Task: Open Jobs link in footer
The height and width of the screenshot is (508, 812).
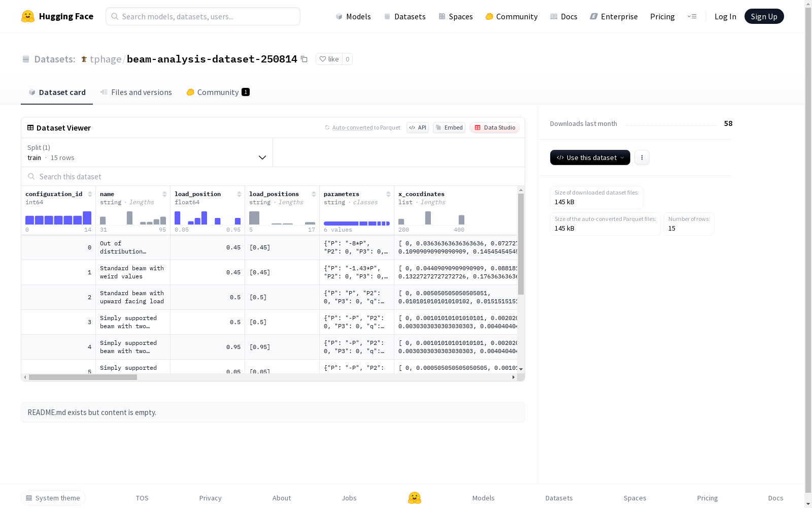Action: [349, 498]
